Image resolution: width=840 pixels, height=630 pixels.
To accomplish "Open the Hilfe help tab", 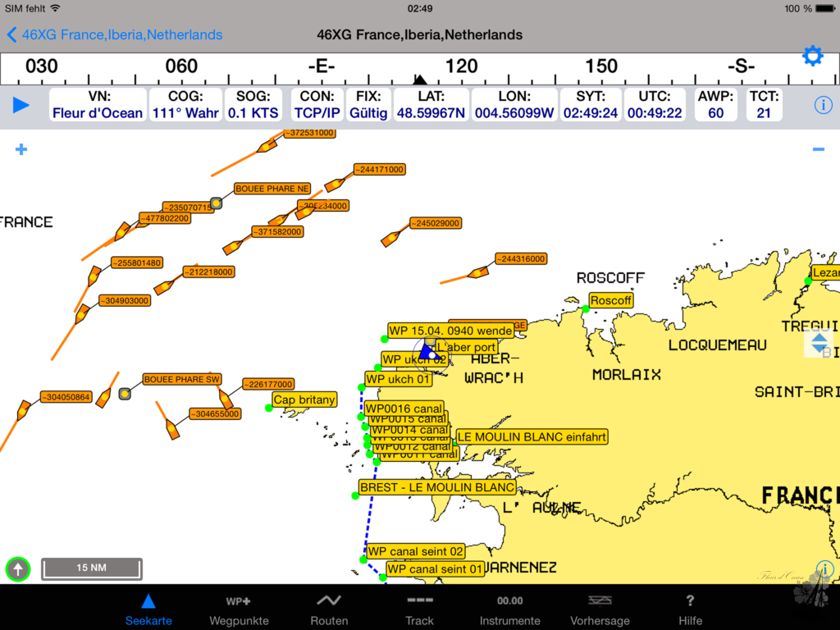I will coord(690,609).
